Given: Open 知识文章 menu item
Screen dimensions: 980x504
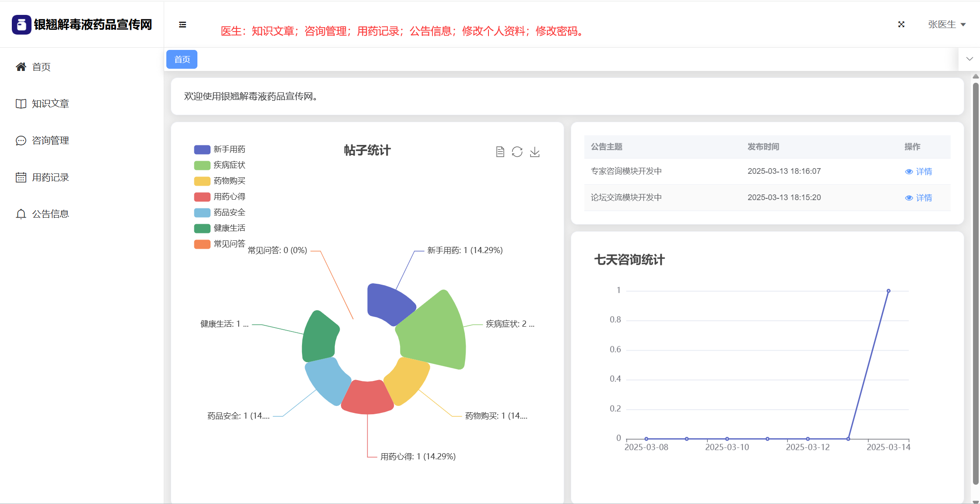Looking at the screenshot, I should [x=50, y=104].
